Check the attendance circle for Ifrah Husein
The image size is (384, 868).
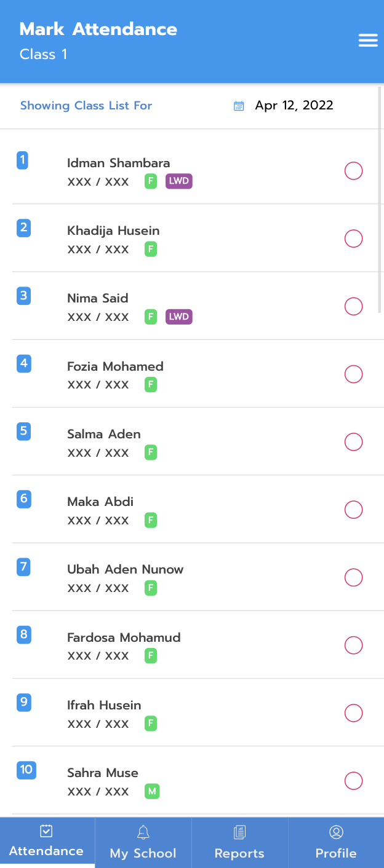click(x=353, y=713)
